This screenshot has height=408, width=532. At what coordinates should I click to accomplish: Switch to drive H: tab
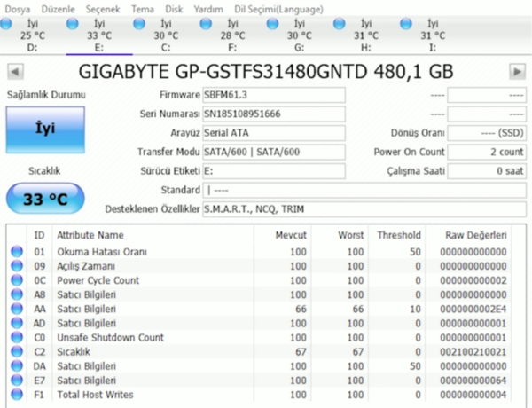click(365, 35)
